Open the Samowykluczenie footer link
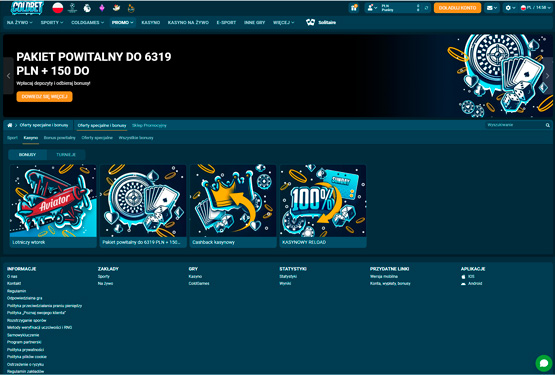 click(x=23, y=335)
